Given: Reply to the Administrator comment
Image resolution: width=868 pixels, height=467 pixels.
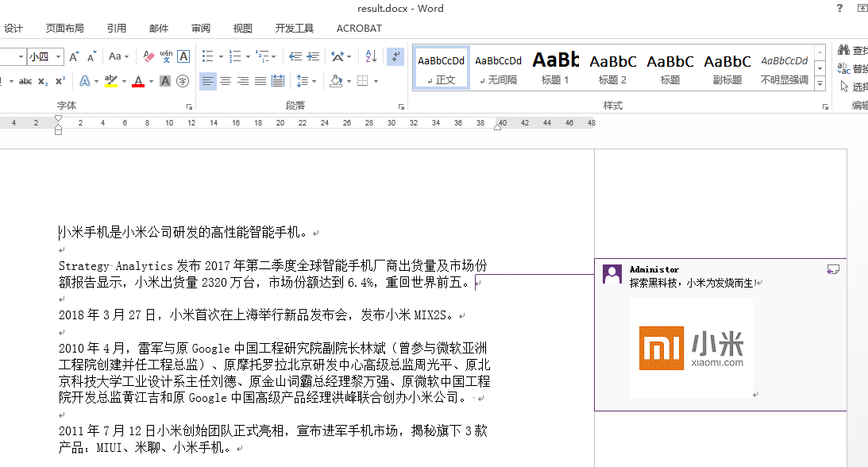Looking at the screenshot, I should pos(832,269).
